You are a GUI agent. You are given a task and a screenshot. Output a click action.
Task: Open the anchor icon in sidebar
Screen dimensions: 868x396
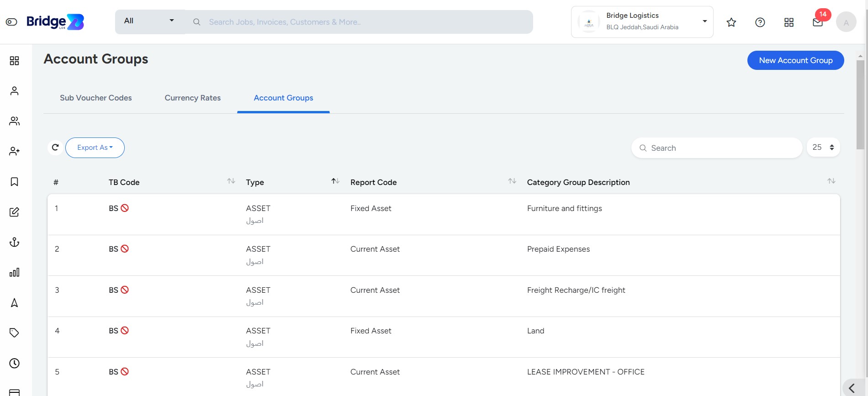(14, 242)
